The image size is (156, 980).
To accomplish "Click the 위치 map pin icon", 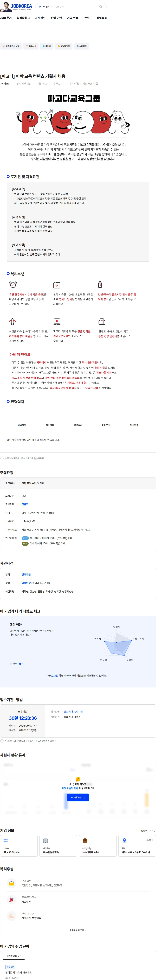I will (124, 840).
